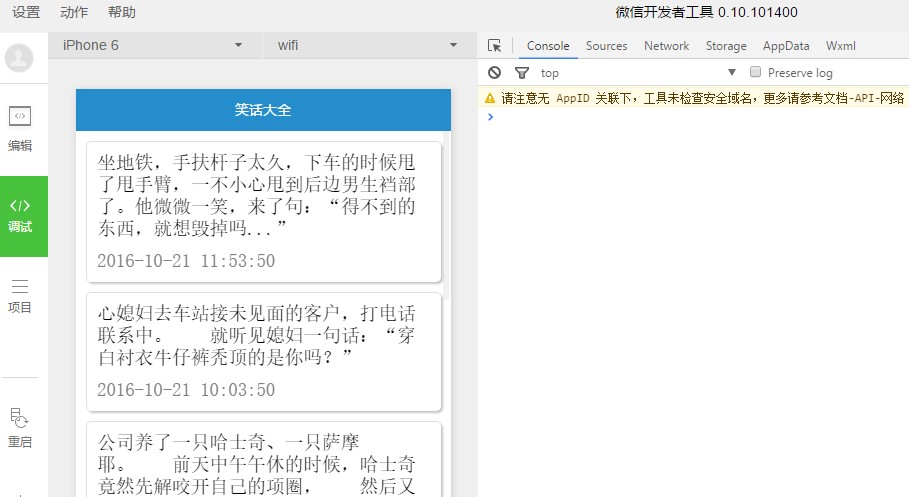Toggle the Preserve log checkbox

coord(756,72)
